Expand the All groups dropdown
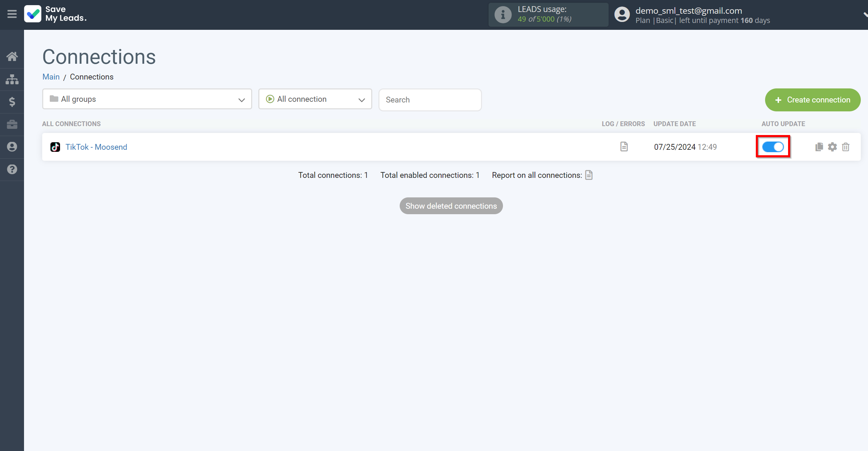Screen dimensions: 868x451 pos(147,99)
